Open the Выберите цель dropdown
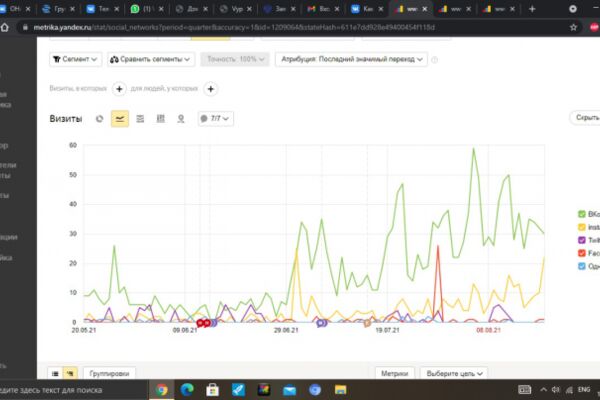This screenshot has width=600, height=400. [454, 373]
